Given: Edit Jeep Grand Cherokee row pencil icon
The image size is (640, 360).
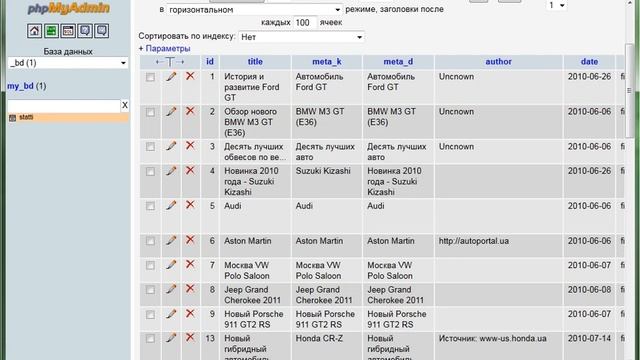Looking at the screenshot, I should pyautogui.click(x=171, y=289).
